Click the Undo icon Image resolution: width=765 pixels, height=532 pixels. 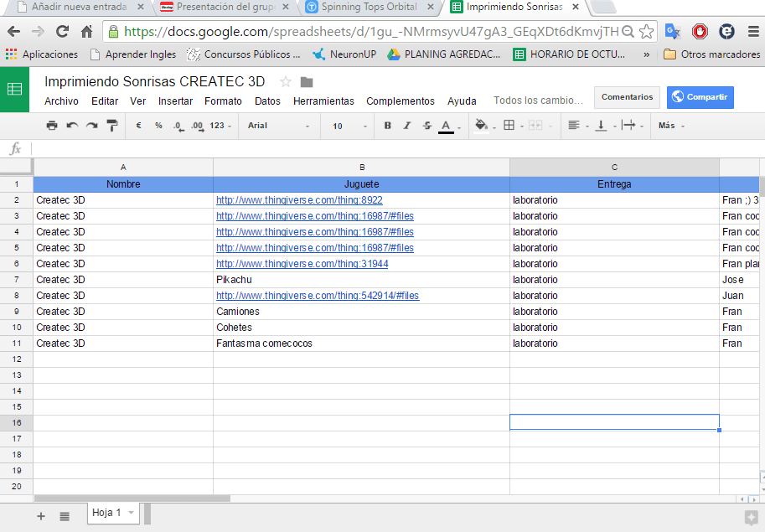72,125
